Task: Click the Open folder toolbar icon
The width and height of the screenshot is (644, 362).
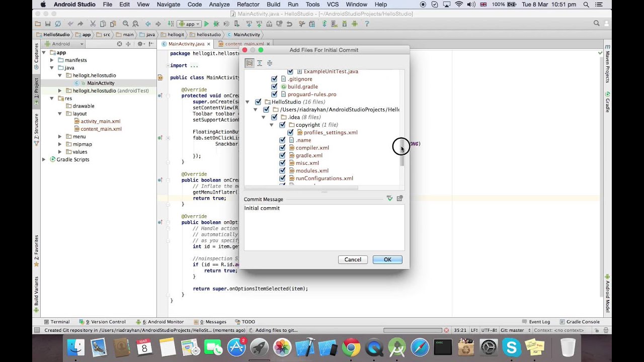Action: (x=38, y=24)
